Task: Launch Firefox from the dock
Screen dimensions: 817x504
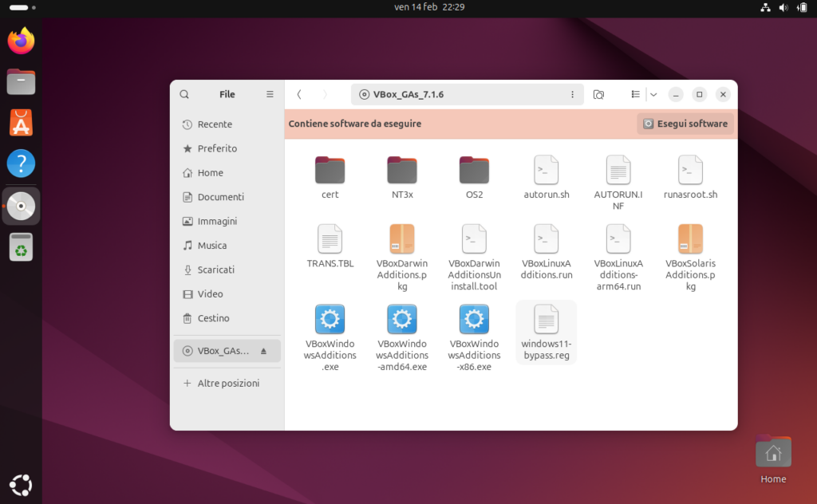Action: 21,41
